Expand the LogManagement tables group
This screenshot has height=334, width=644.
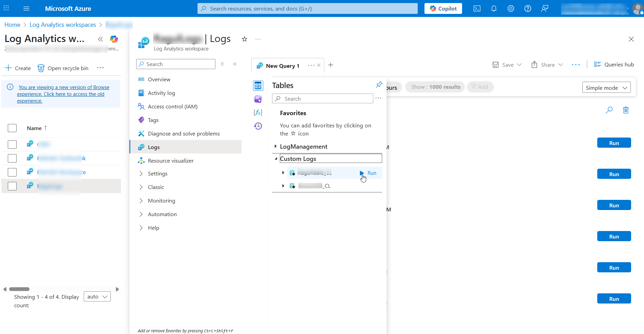(x=276, y=146)
